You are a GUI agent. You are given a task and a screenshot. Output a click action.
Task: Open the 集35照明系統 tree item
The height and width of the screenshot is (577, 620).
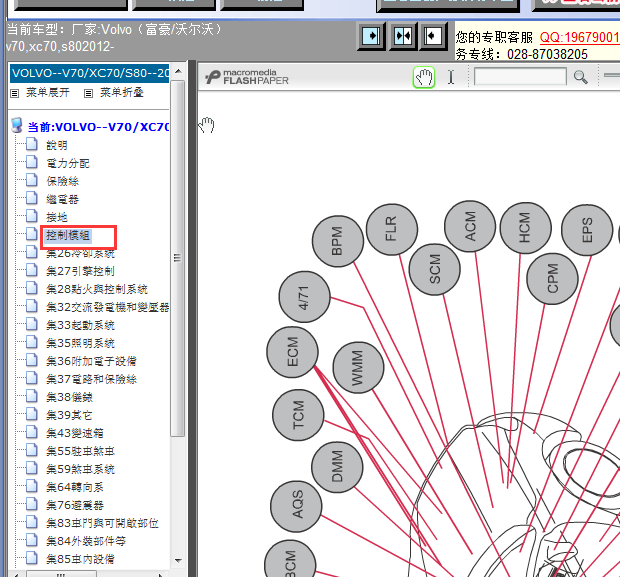tap(80, 343)
